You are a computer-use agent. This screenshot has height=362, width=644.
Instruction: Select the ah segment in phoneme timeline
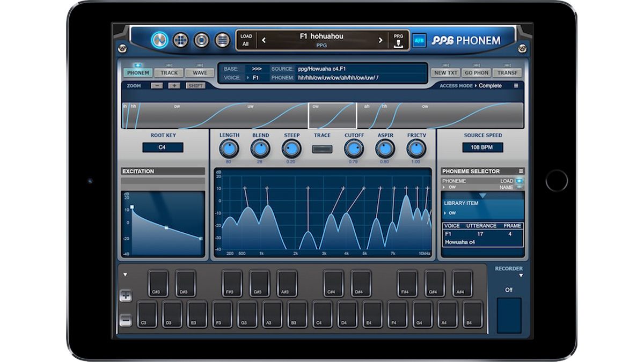[x=367, y=106]
